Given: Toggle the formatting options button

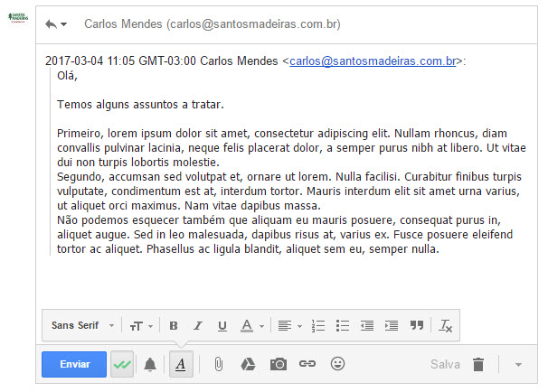Looking at the screenshot, I should [x=181, y=364].
